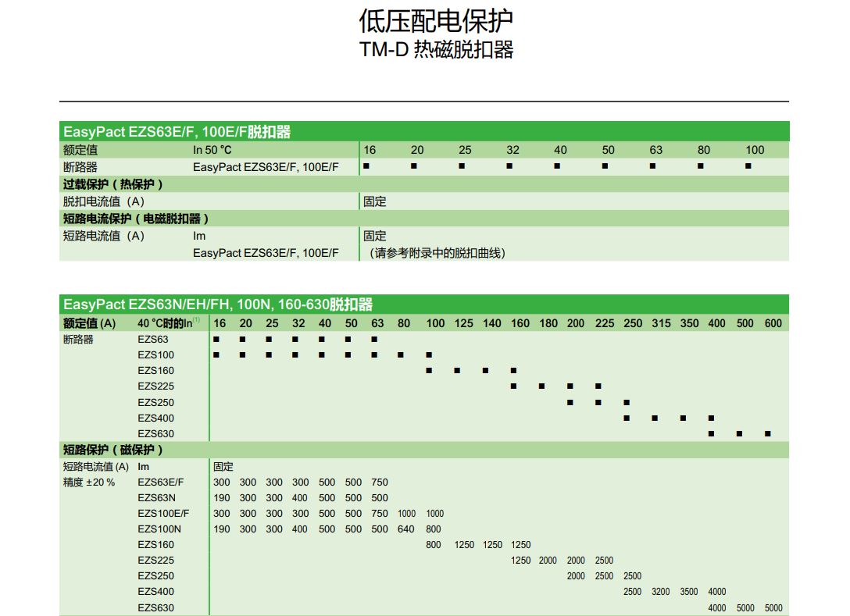Select the EZS63N row label
Viewport: 850px width, 616px height.
[x=156, y=498]
